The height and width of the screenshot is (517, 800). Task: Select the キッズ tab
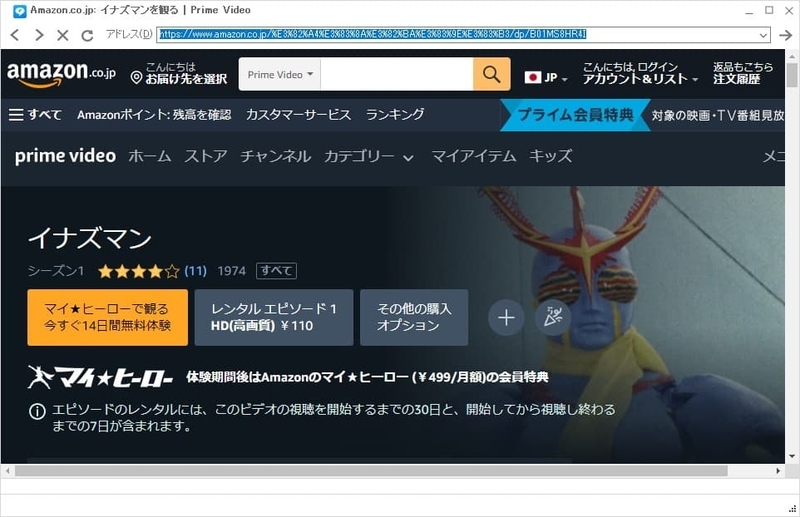(x=551, y=156)
